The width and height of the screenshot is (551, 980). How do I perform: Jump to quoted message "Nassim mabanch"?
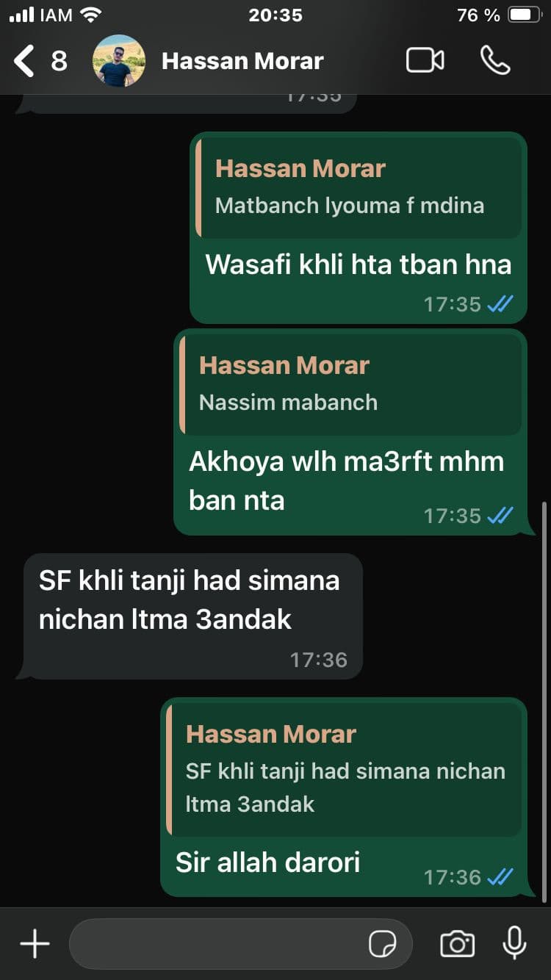(350, 384)
